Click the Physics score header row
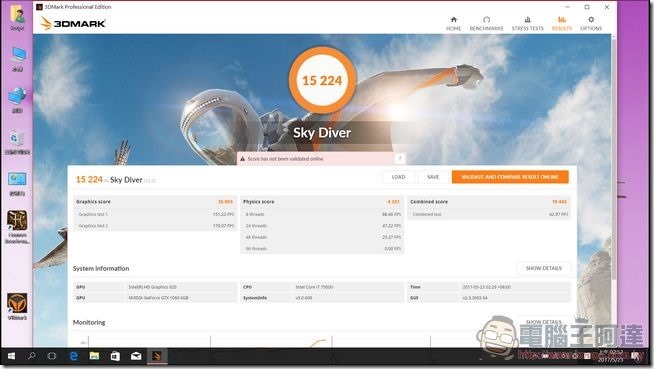Screen dimensions: 654x369 (x=322, y=201)
